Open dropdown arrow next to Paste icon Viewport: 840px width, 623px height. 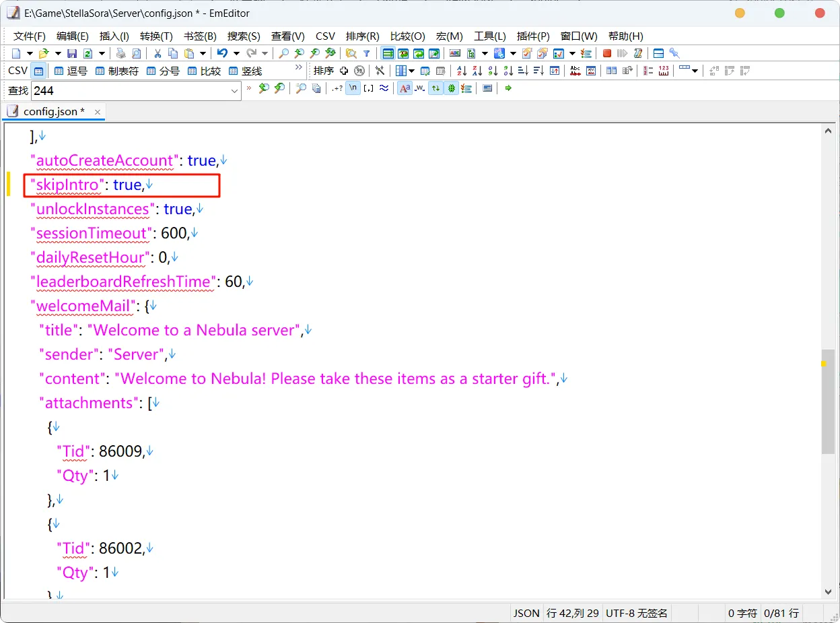[x=202, y=54]
